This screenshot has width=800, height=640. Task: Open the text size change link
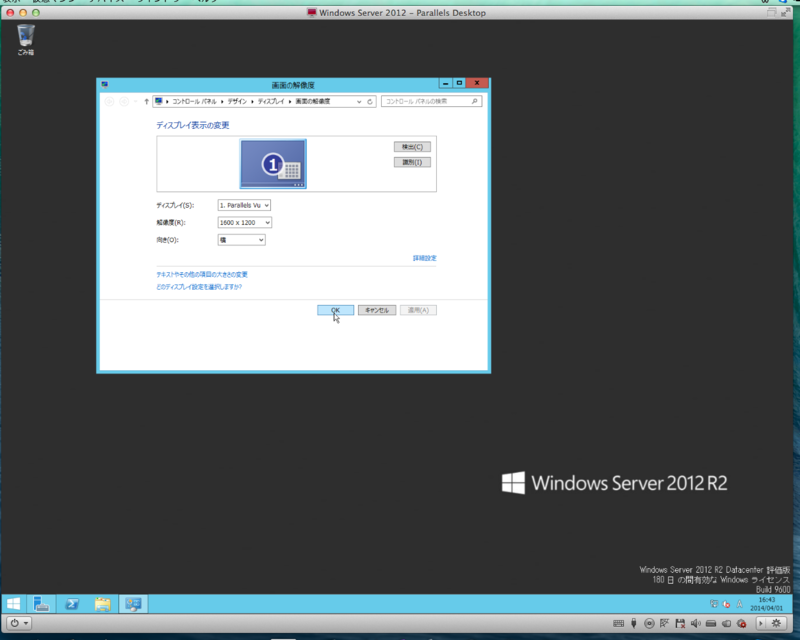(x=202, y=275)
